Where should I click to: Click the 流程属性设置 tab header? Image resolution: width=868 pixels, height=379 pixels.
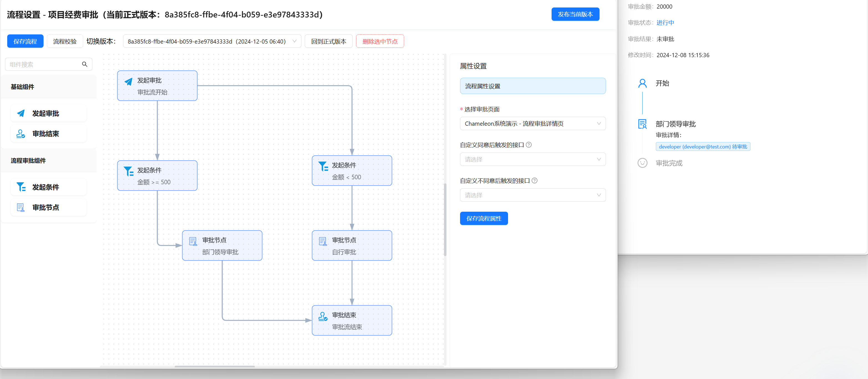(x=532, y=86)
